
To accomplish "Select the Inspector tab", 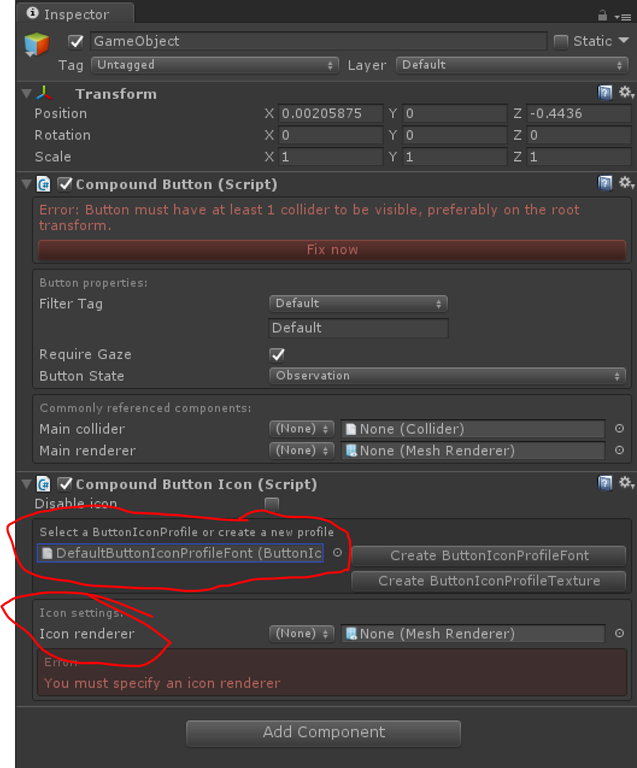I will 76,14.
